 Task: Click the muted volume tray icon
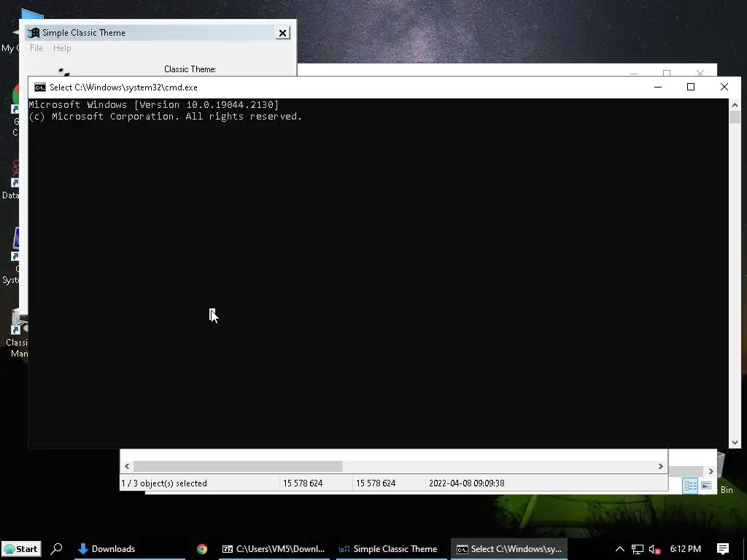tap(654, 549)
